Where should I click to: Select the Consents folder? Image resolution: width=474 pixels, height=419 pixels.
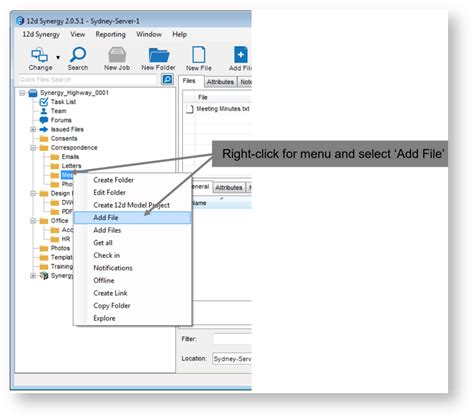64,138
